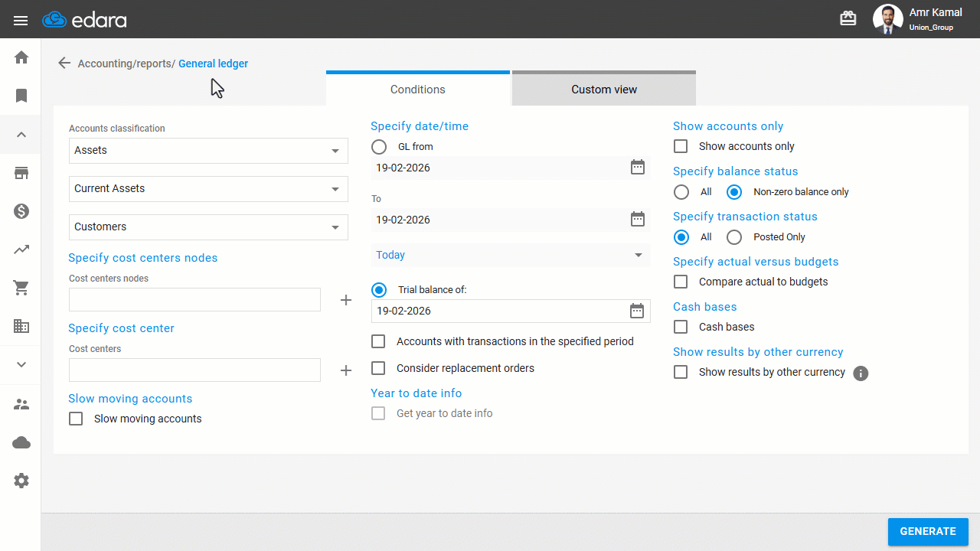Open the Today date range dropdown
Viewport: 980px width, 551px height.
coord(511,255)
